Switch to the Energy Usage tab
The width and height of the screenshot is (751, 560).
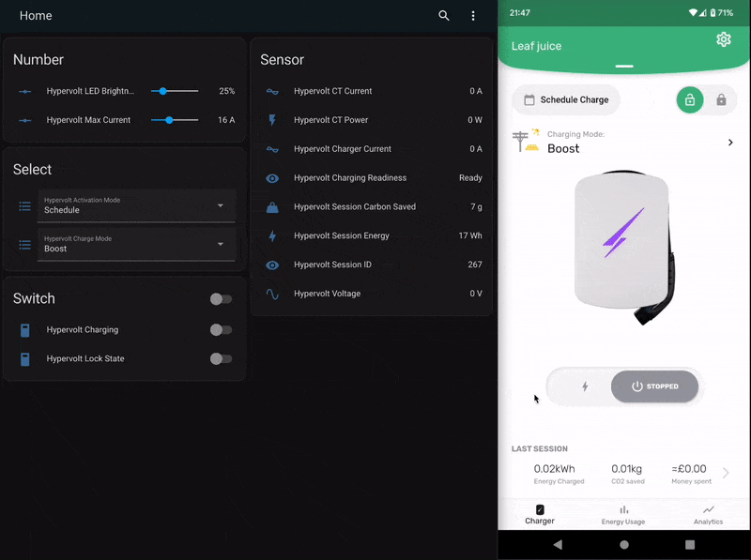623,515
